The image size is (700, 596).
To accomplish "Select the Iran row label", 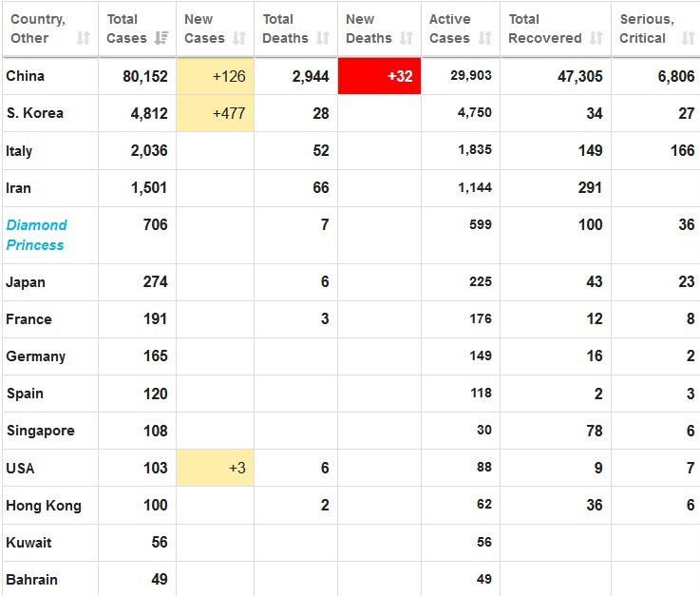I will [x=18, y=188].
